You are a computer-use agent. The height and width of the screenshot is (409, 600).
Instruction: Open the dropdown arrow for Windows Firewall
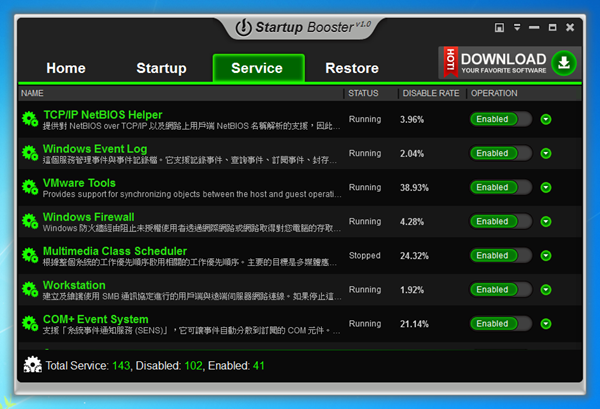click(x=546, y=222)
